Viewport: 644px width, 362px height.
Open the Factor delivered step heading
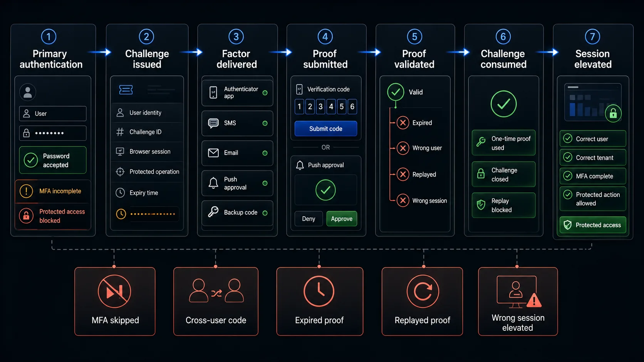point(236,59)
